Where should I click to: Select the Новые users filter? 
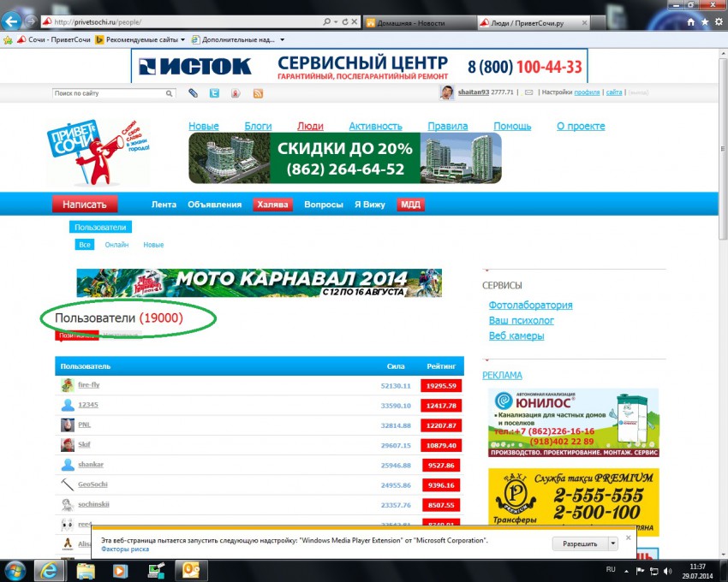(x=153, y=245)
